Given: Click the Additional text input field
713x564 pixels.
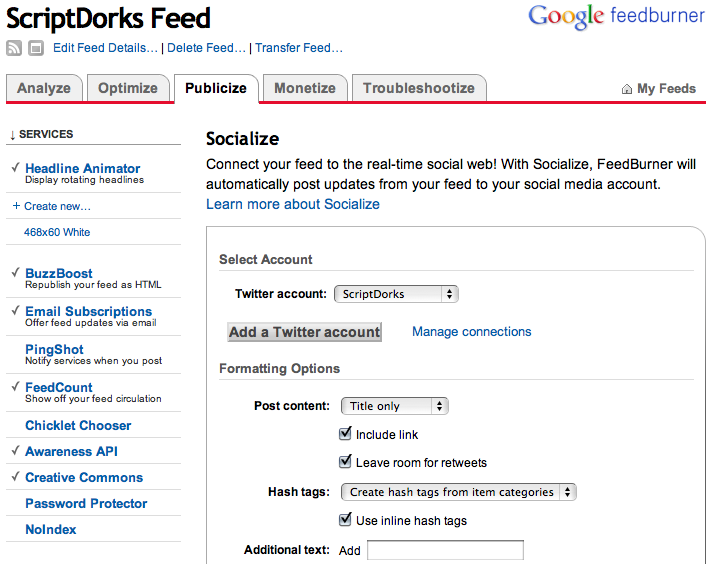Looking at the screenshot, I should [445, 550].
